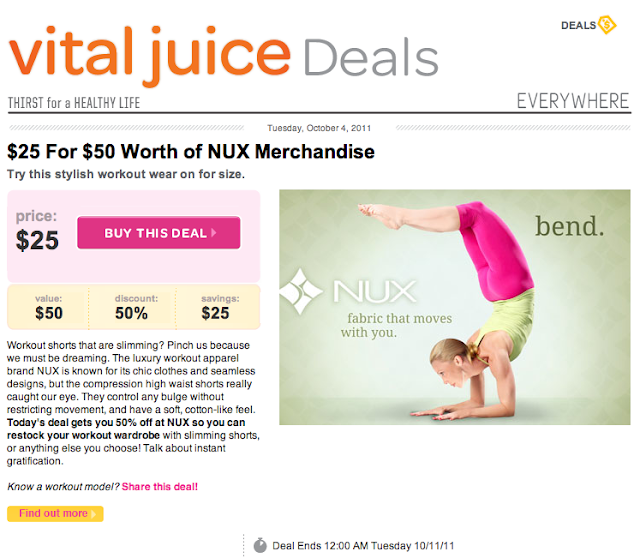The image size is (640, 558).
Task: Follow the Share this deal! link
Action: [x=160, y=487]
